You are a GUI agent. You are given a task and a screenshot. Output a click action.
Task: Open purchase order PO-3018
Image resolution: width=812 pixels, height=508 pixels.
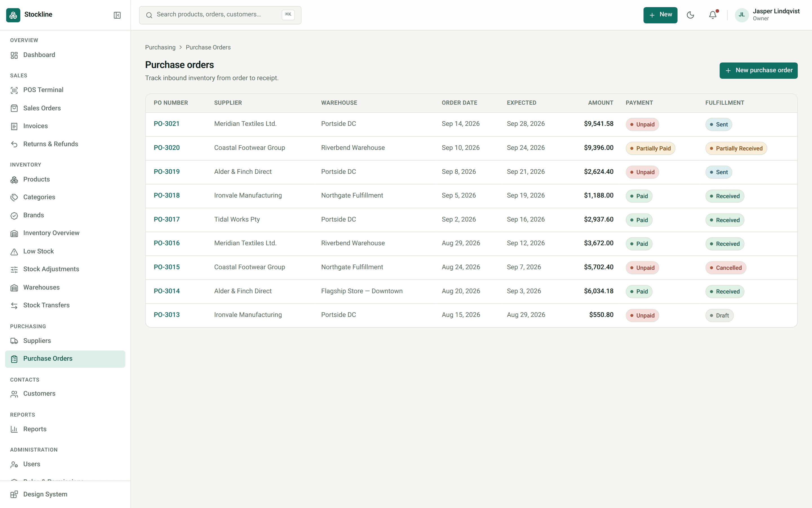point(167,196)
